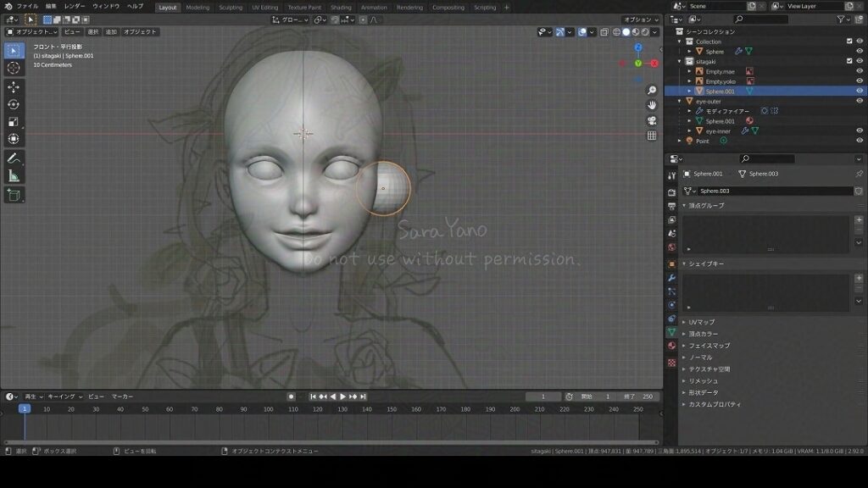The image size is (868, 488).
Task: Switch to the Modeling workspace tab
Action: point(198,8)
